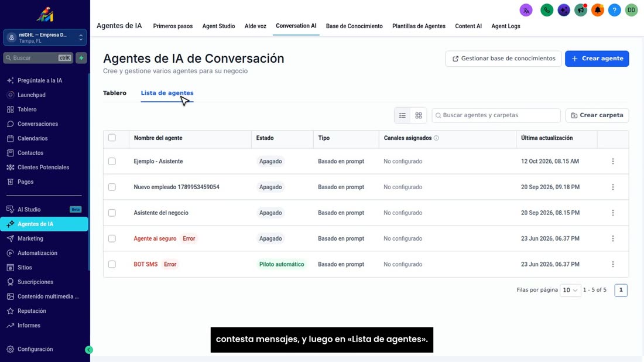Open the miGHL account switcher
Screen dimensions: 644x362
coord(44,38)
